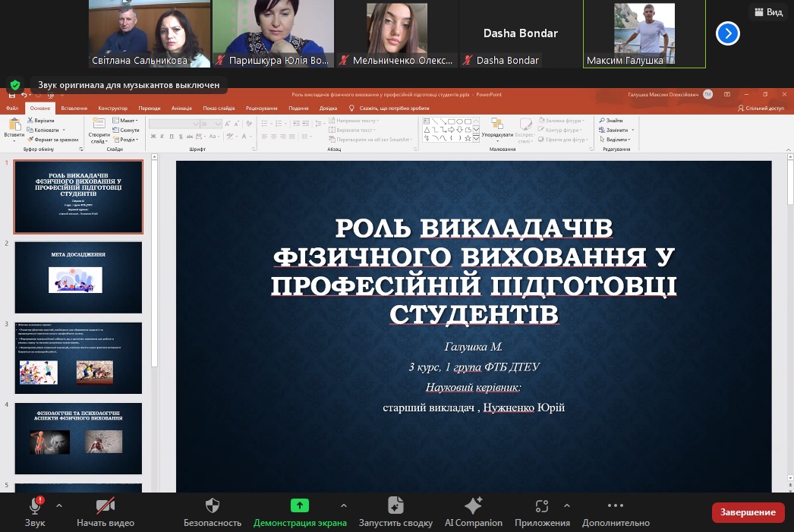Open the Безопасность shield icon
Screen dimensions: 794x532
[x=213, y=506]
